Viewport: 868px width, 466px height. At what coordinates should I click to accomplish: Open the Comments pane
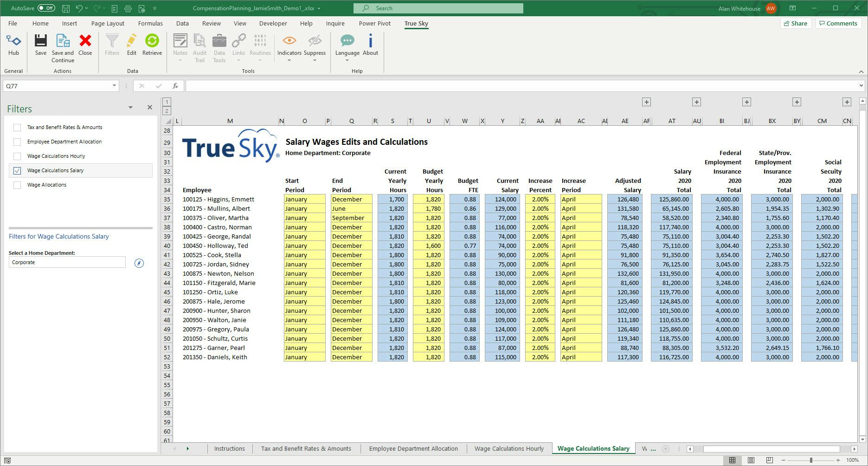[838, 23]
